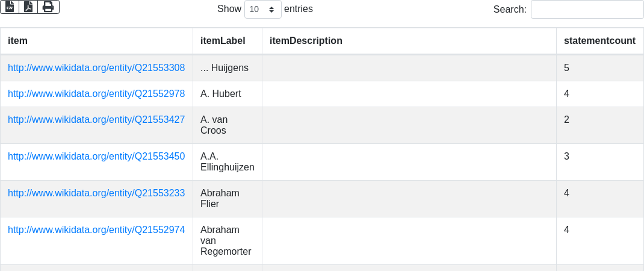Open the Q21553233 Wikidata entity link

point(96,193)
